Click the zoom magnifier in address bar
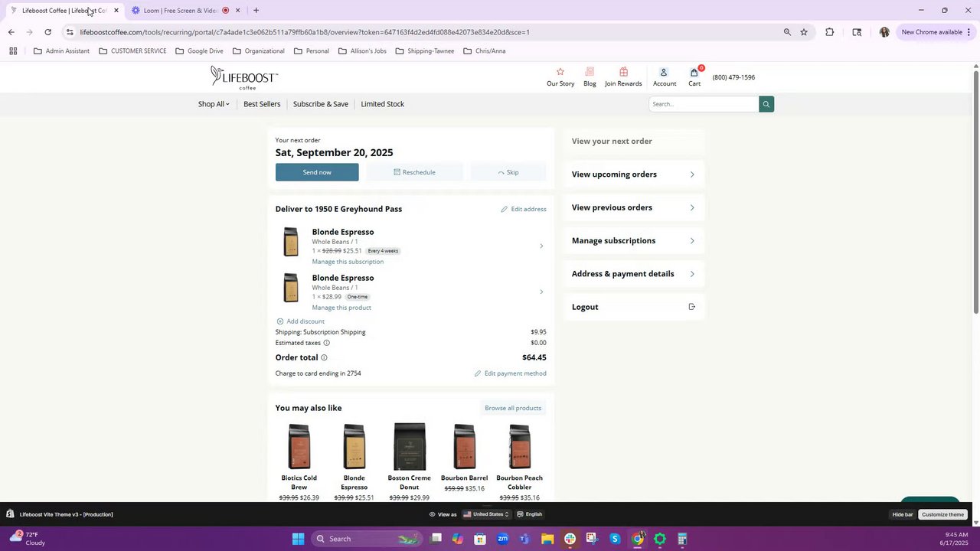This screenshot has width=980, height=551. tap(787, 32)
